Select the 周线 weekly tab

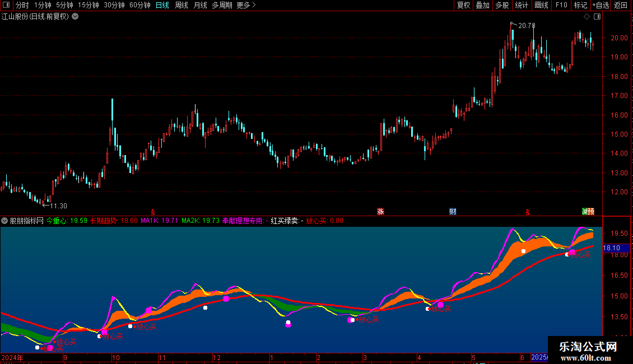(181, 5)
